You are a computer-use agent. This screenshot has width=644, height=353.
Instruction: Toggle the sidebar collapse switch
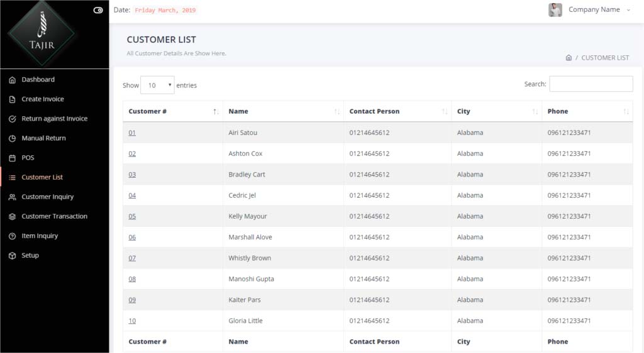click(97, 10)
